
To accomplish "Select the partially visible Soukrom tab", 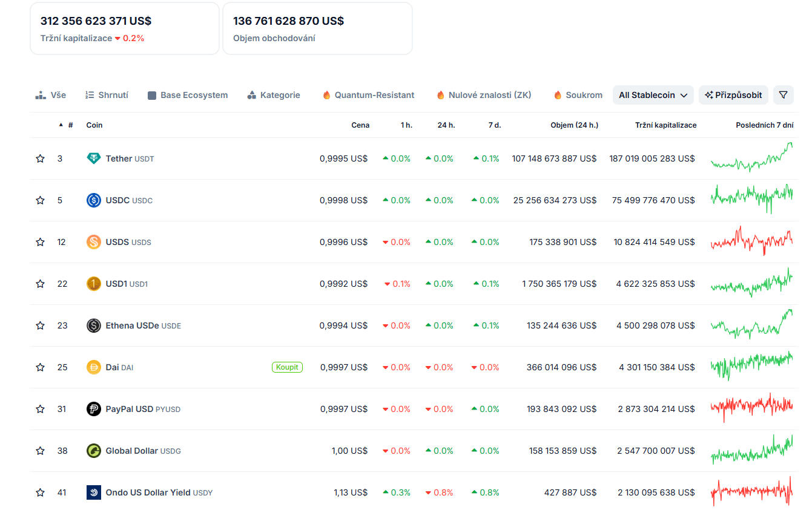I will [578, 95].
